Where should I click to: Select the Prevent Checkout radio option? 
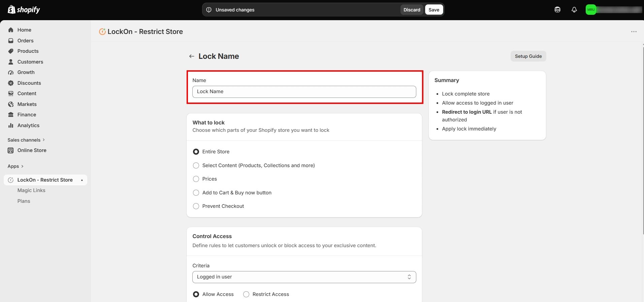(x=196, y=206)
